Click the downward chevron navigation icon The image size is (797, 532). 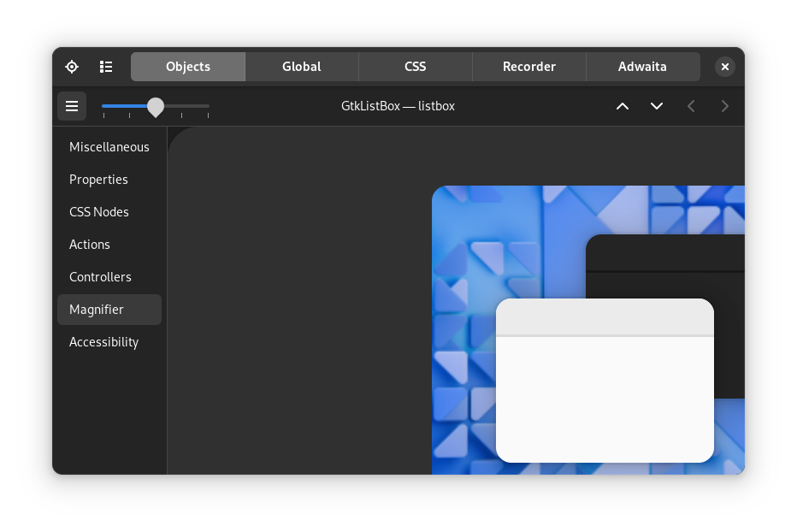(x=657, y=106)
